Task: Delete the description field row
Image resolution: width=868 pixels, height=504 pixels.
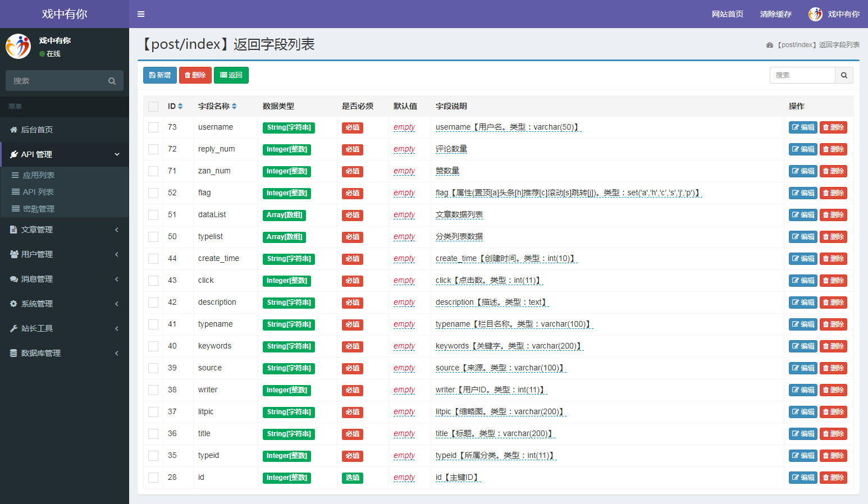Action: (x=833, y=303)
